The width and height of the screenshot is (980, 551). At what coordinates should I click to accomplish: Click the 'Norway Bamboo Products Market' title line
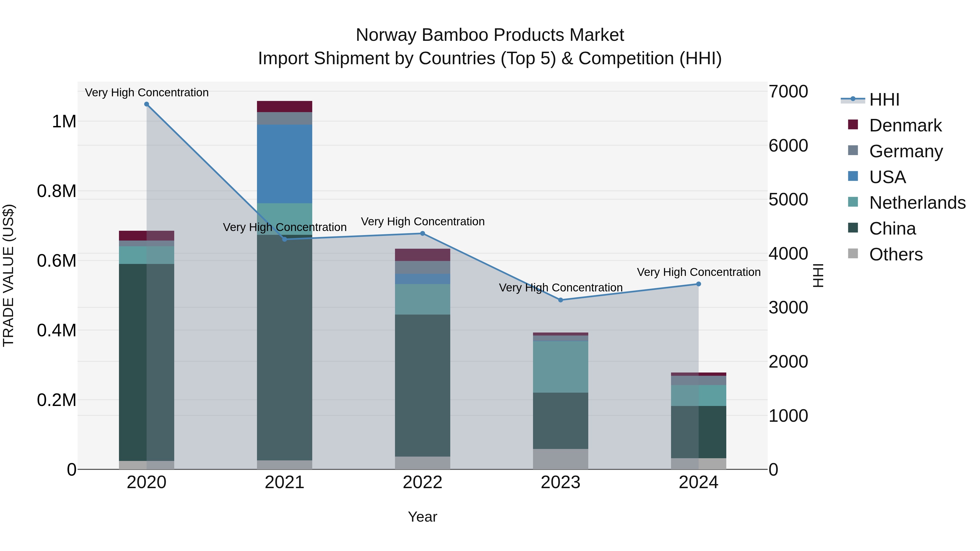[x=490, y=35]
